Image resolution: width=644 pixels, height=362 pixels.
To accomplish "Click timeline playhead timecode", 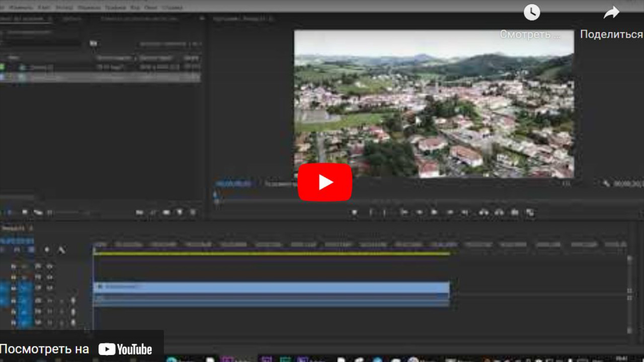I will (x=17, y=242).
